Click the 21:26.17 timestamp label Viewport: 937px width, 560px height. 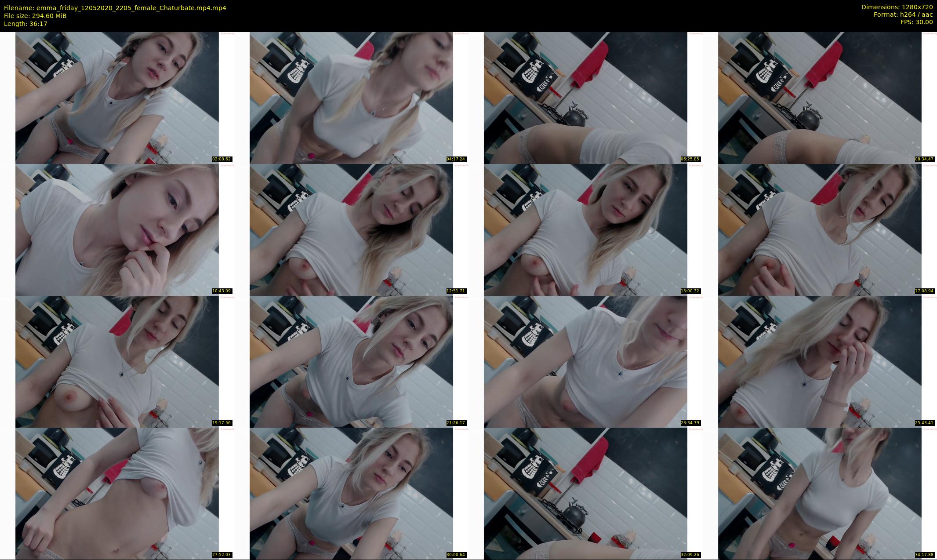click(456, 423)
